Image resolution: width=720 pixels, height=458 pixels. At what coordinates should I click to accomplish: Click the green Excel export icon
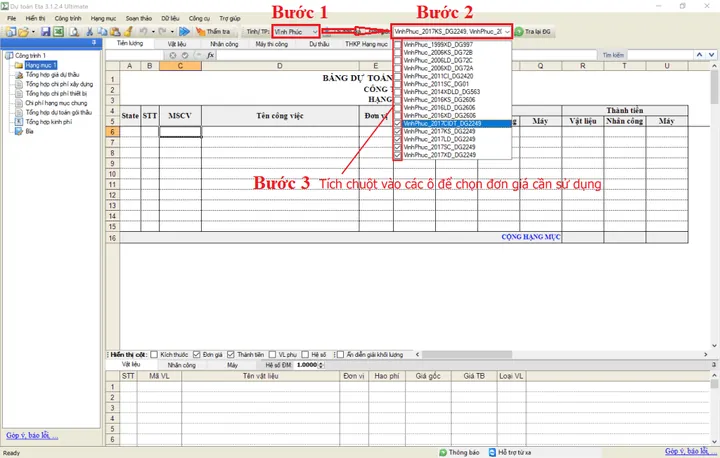(58, 32)
